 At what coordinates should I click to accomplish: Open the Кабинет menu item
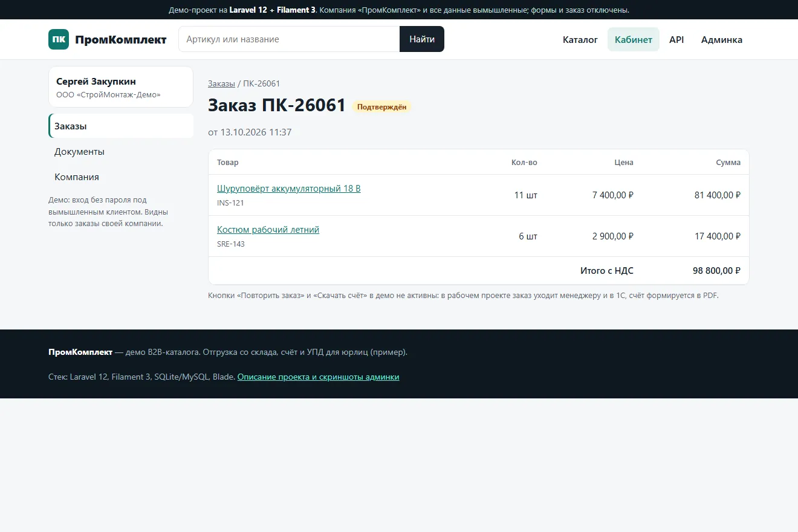634,40
